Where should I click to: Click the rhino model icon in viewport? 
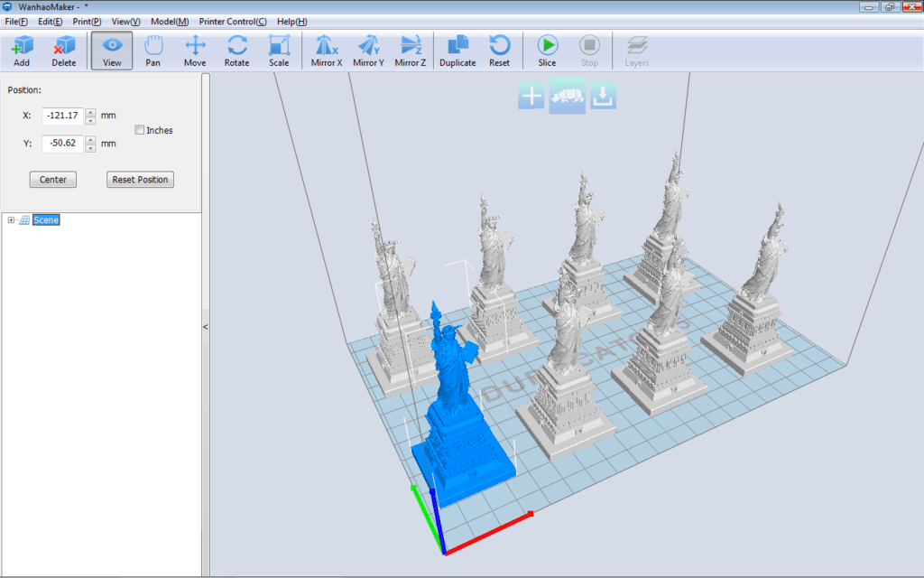coord(568,96)
